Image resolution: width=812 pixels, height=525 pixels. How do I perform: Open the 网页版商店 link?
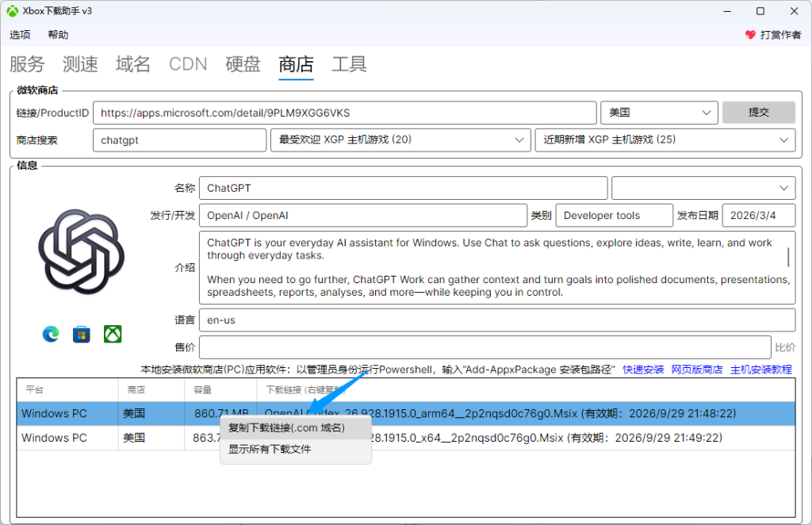pos(697,370)
